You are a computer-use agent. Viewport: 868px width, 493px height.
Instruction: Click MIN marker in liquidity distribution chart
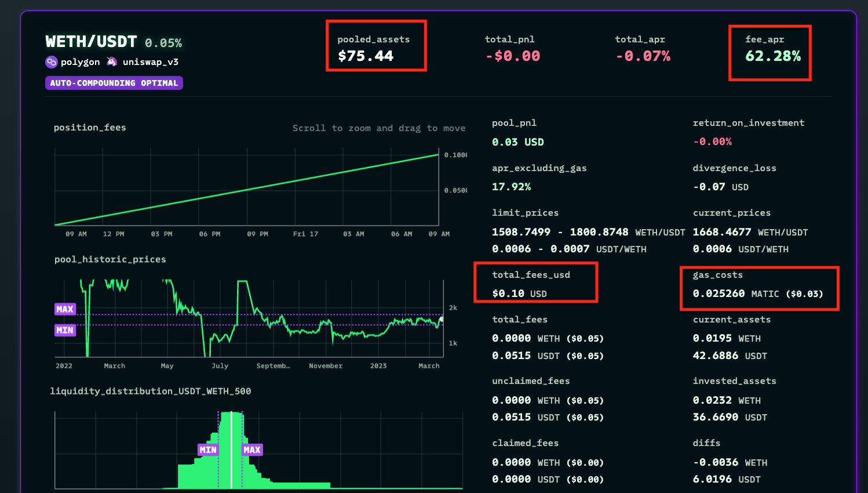[207, 450]
